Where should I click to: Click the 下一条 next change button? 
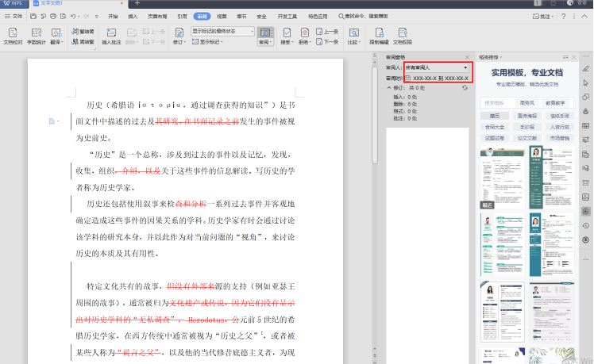point(327,41)
